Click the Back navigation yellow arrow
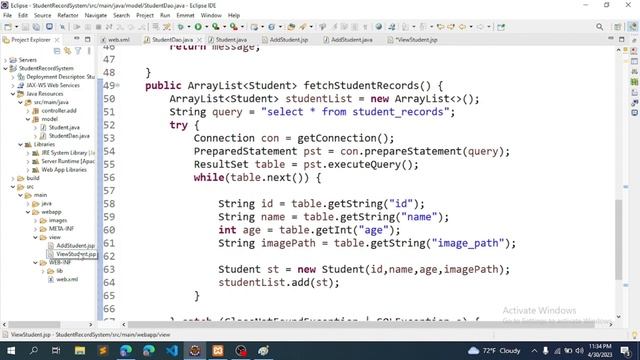The image size is (640, 360). (462, 27)
